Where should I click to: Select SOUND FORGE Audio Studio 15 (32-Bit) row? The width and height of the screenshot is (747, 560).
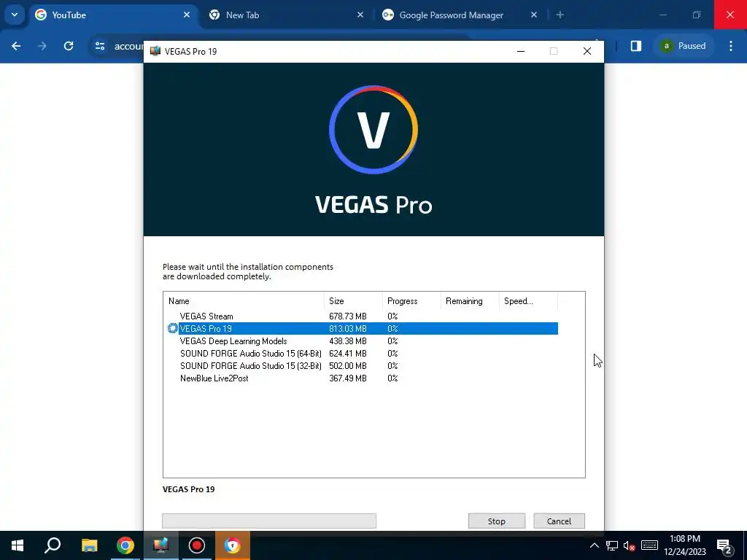(362, 366)
